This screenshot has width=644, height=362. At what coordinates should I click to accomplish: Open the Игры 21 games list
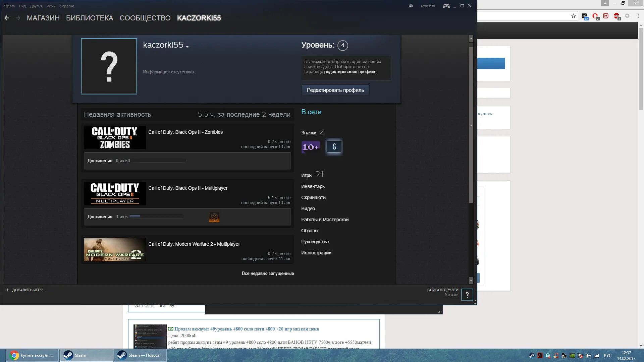click(313, 175)
